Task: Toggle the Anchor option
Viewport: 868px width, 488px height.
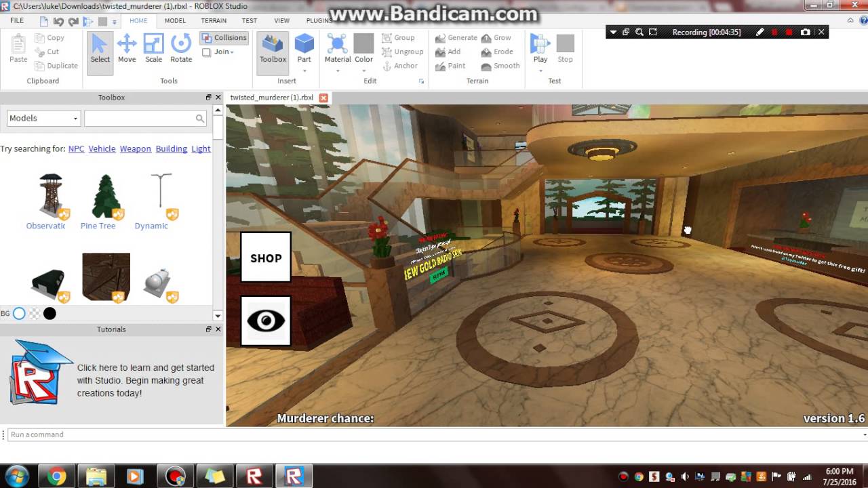Action: tap(399, 66)
